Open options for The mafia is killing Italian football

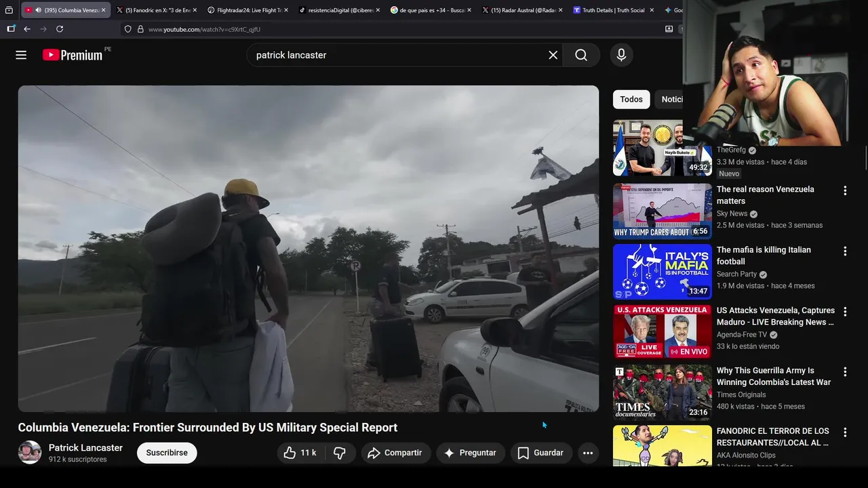coord(845,251)
